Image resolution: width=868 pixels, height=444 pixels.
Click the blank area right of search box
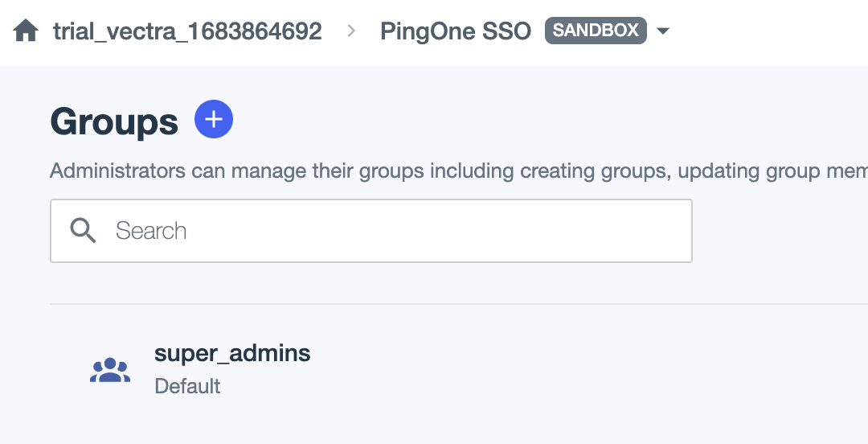point(780,231)
